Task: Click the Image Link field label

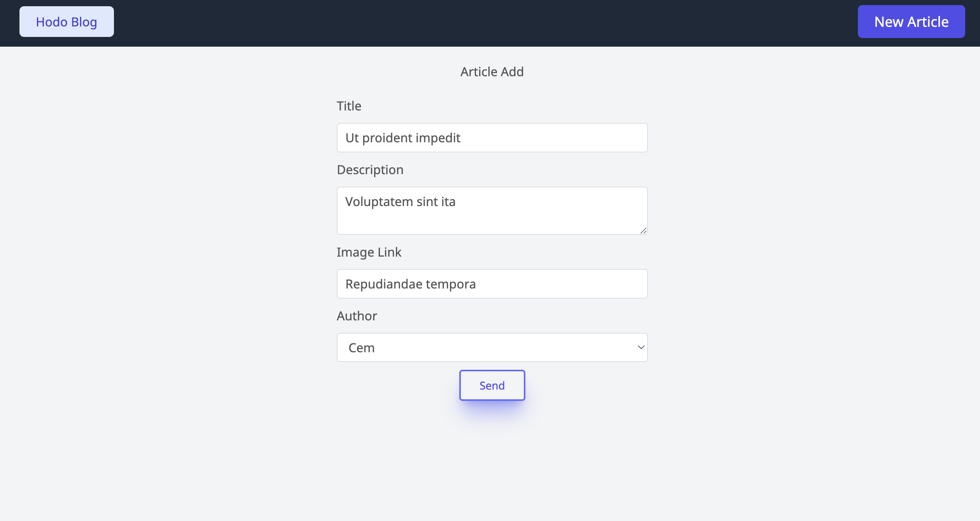Action: click(x=369, y=252)
